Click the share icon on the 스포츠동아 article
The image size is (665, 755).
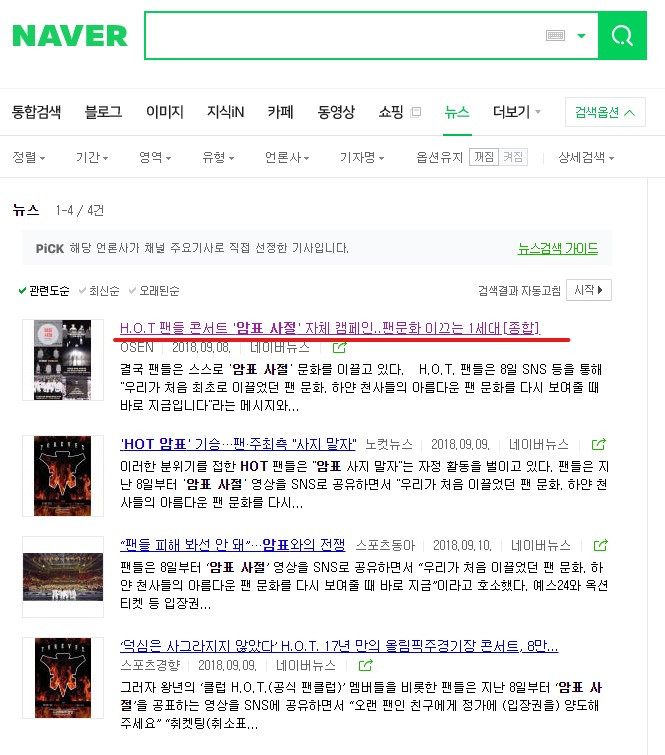[600, 545]
